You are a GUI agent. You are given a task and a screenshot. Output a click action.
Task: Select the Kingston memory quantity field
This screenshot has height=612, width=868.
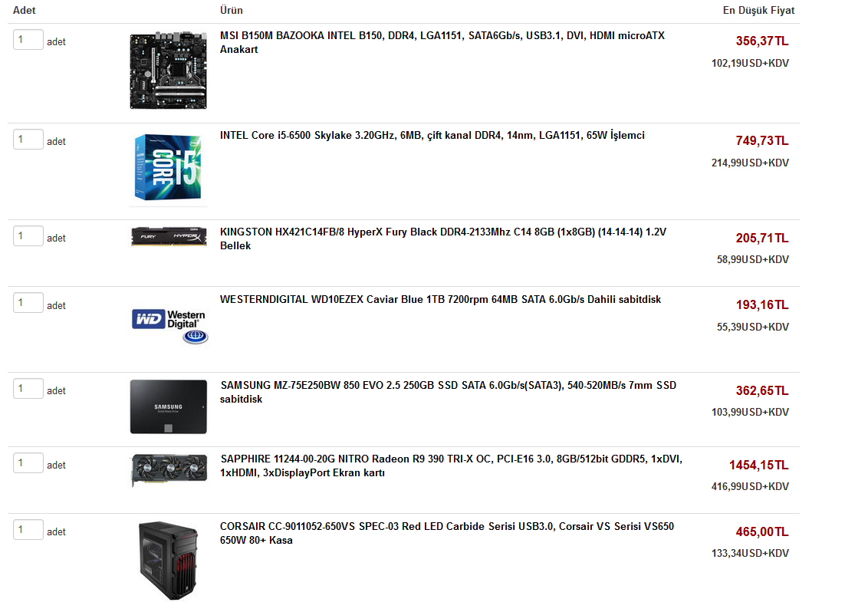(x=28, y=236)
